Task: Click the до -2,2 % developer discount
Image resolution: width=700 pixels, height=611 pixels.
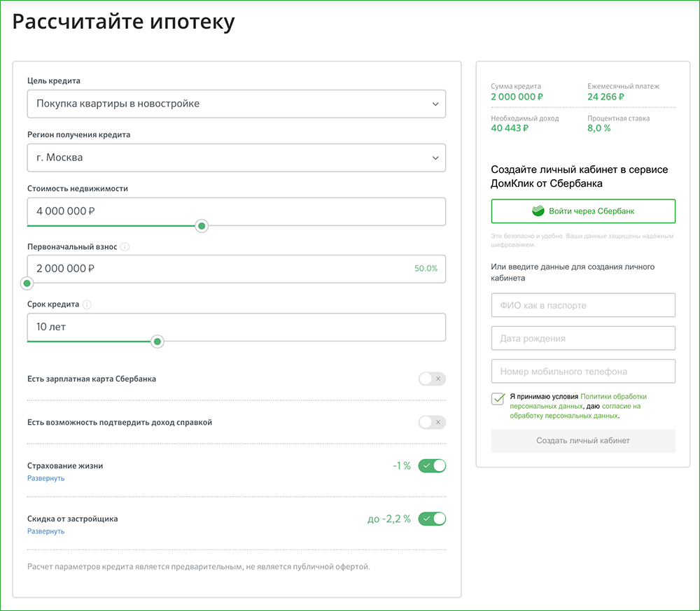Action: point(388,519)
